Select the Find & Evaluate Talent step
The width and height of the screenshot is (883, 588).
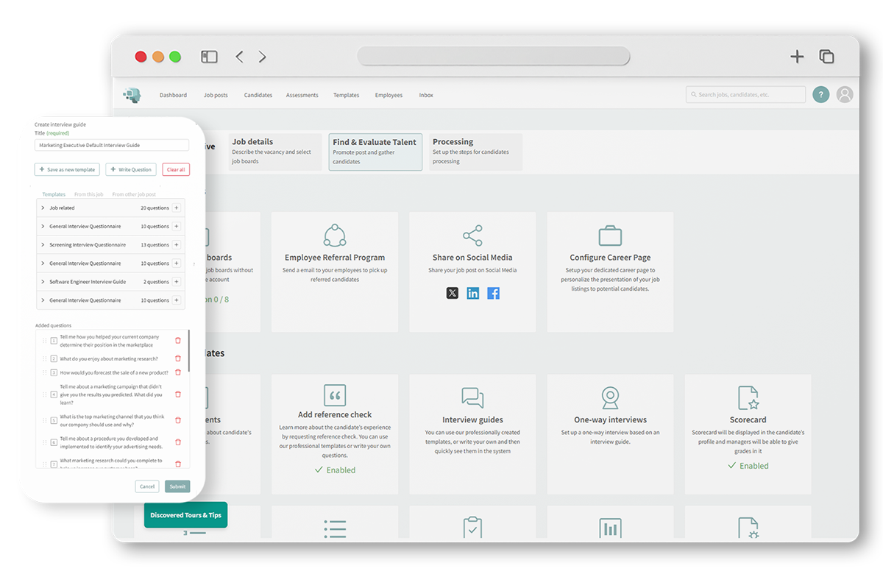pyautogui.click(x=375, y=152)
